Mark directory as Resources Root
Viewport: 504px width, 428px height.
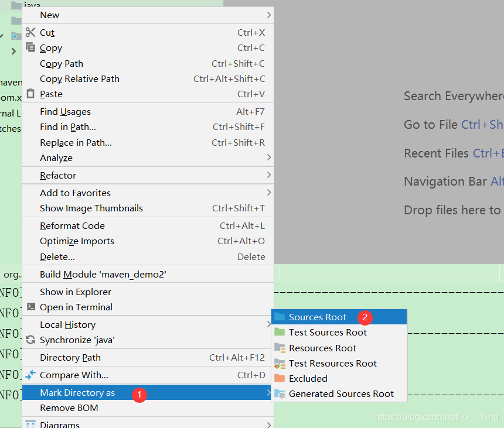(339, 348)
